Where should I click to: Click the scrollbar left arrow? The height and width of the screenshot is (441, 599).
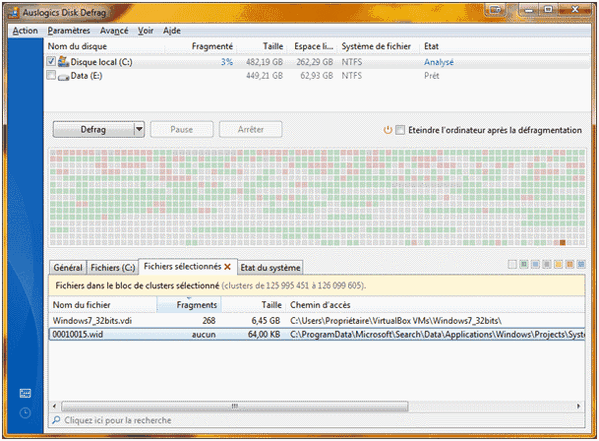point(54,406)
